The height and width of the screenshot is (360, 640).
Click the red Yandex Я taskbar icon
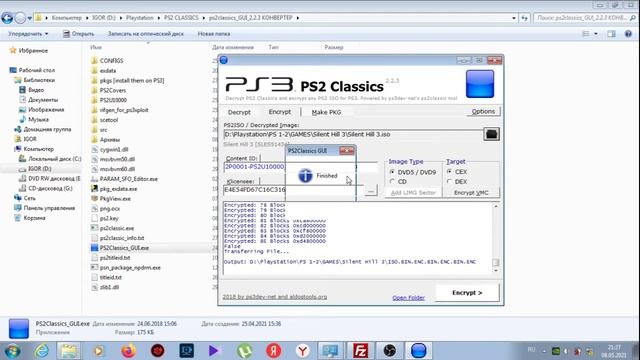273,351
